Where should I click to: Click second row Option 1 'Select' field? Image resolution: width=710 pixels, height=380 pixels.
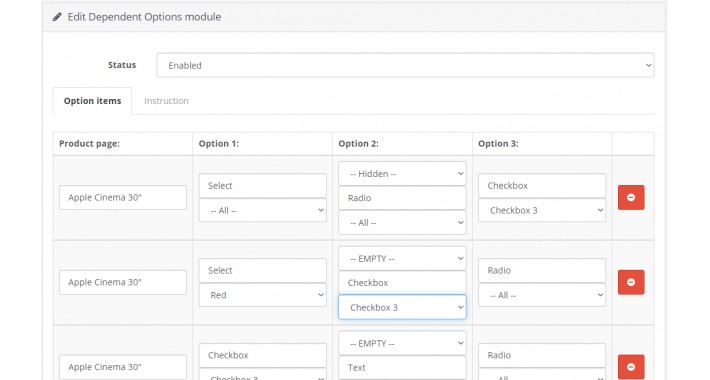[263, 270]
